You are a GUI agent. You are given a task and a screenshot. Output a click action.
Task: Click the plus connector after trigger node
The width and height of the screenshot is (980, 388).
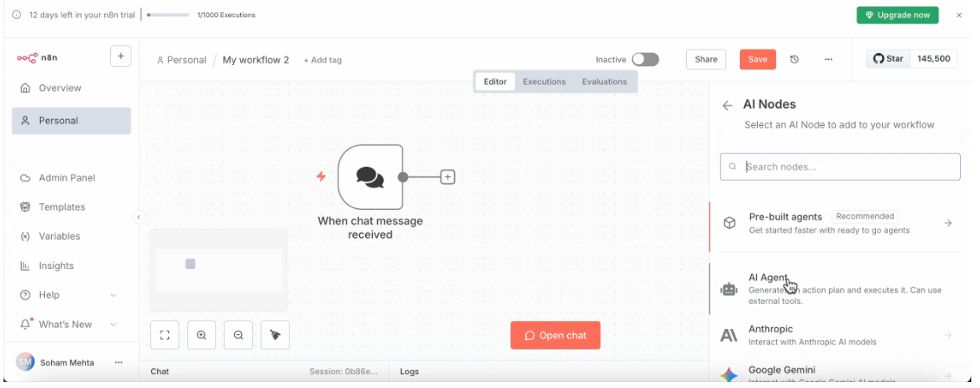448,177
